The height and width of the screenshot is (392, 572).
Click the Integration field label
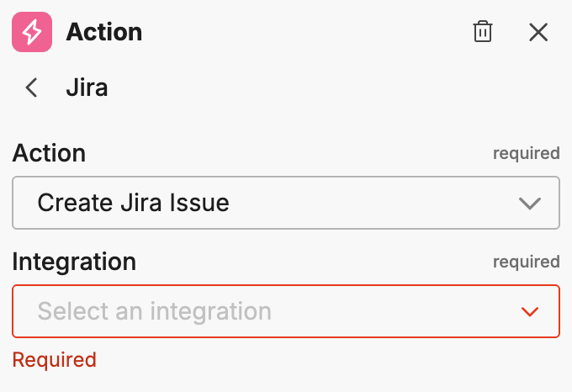(74, 262)
